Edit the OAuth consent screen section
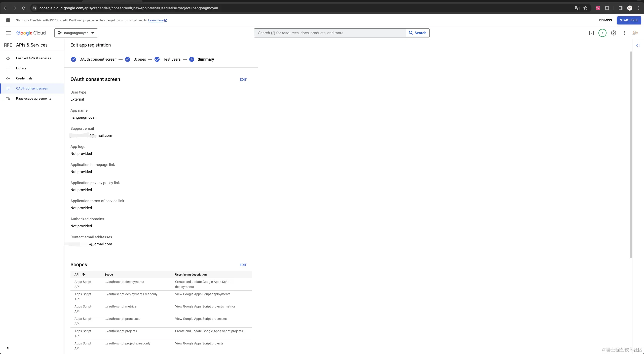The height and width of the screenshot is (354, 644). 243,80
